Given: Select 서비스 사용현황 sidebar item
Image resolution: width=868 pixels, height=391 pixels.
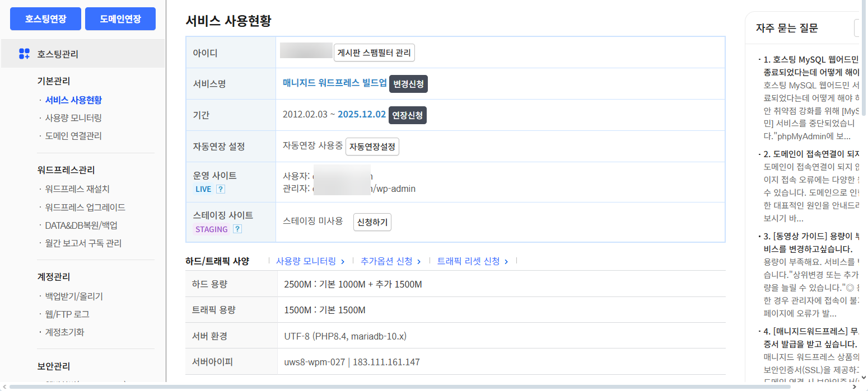Looking at the screenshot, I should click(73, 100).
